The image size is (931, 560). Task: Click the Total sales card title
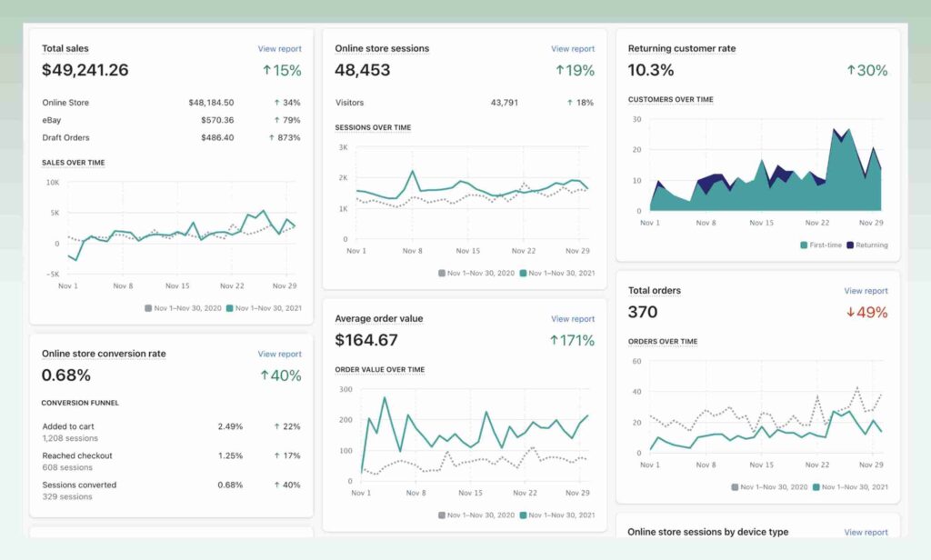tap(65, 49)
